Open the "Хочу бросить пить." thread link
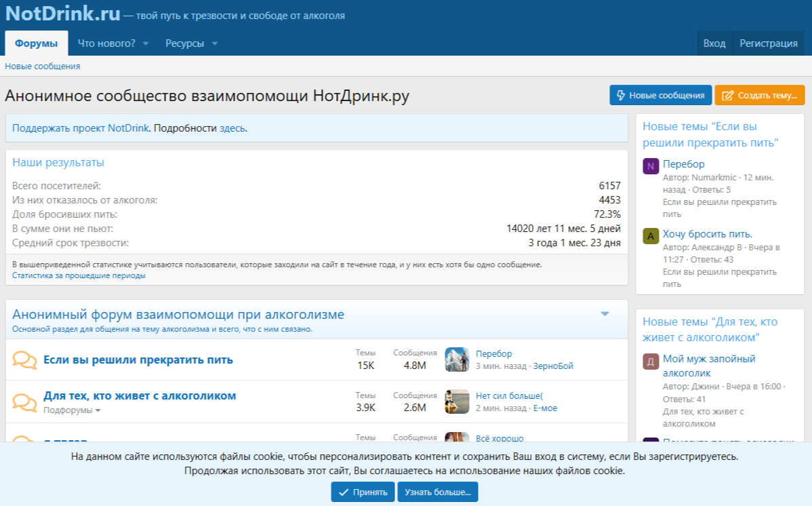Image resolution: width=812 pixels, height=506 pixels. coord(707,234)
